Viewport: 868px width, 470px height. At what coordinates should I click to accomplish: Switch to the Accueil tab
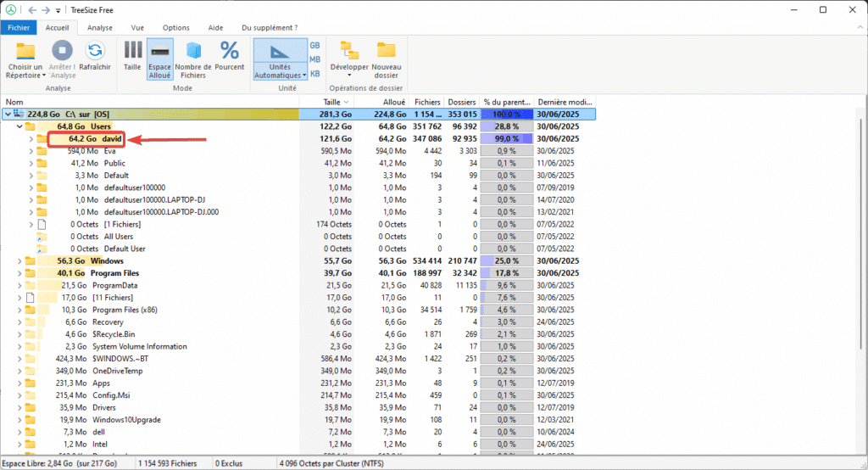point(57,28)
